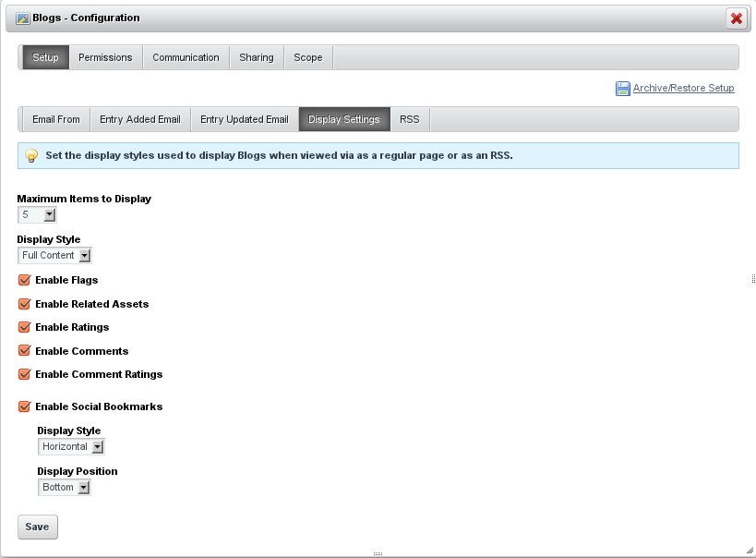Click the lightbulb tip icon

click(x=31, y=156)
